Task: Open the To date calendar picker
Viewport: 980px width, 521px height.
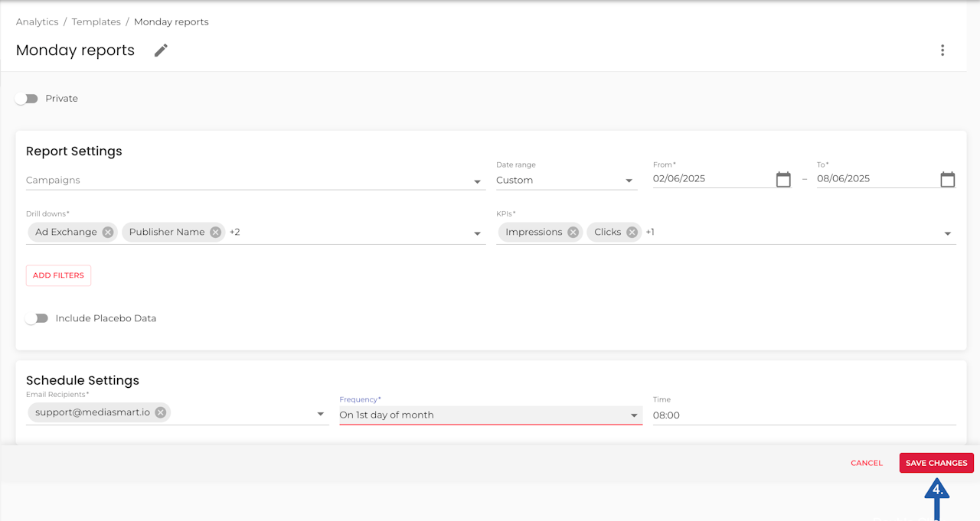Action: click(x=948, y=179)
